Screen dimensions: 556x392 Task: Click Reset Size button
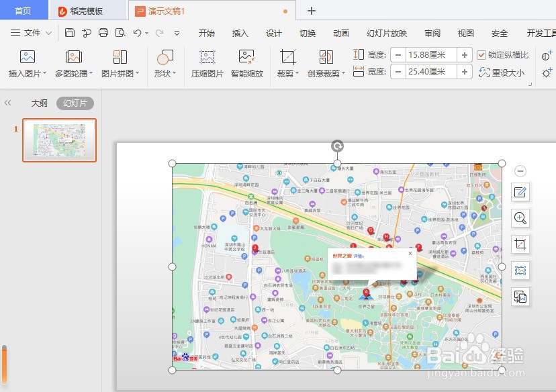click(502, 72)
